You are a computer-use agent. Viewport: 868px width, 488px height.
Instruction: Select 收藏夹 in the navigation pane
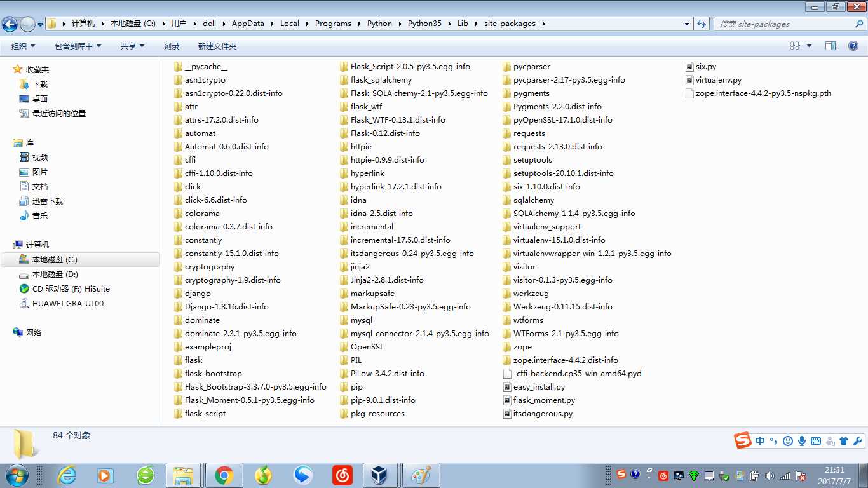pyautogui.click(x=37, y=69)
